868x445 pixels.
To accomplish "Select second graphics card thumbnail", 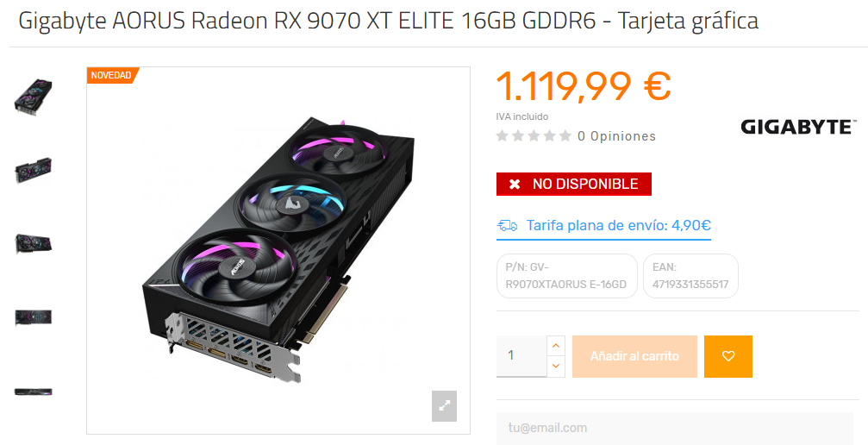I will [x=34, y=170].
